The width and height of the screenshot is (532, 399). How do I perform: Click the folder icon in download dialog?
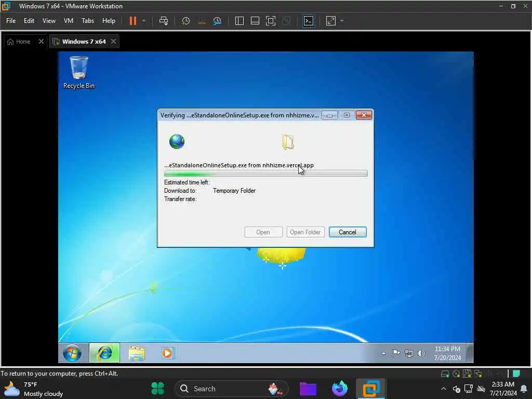point(288,142)
